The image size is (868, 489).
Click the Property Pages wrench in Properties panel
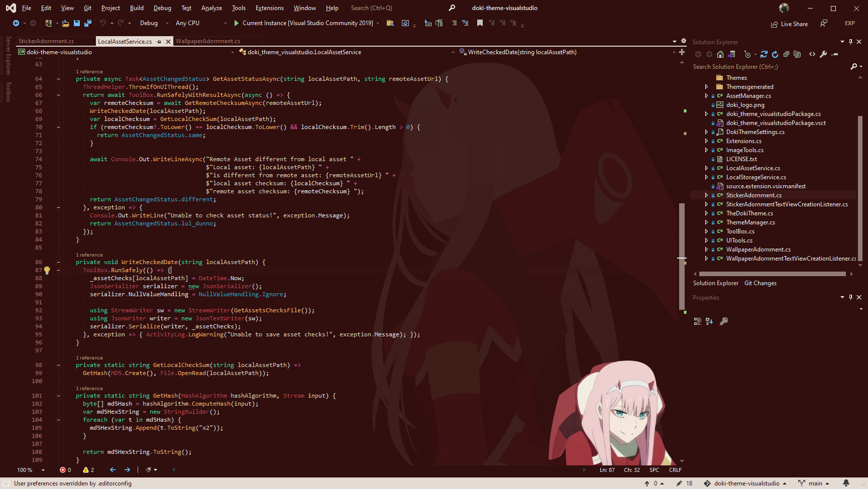pyautogui.click(x=724, y=321)
